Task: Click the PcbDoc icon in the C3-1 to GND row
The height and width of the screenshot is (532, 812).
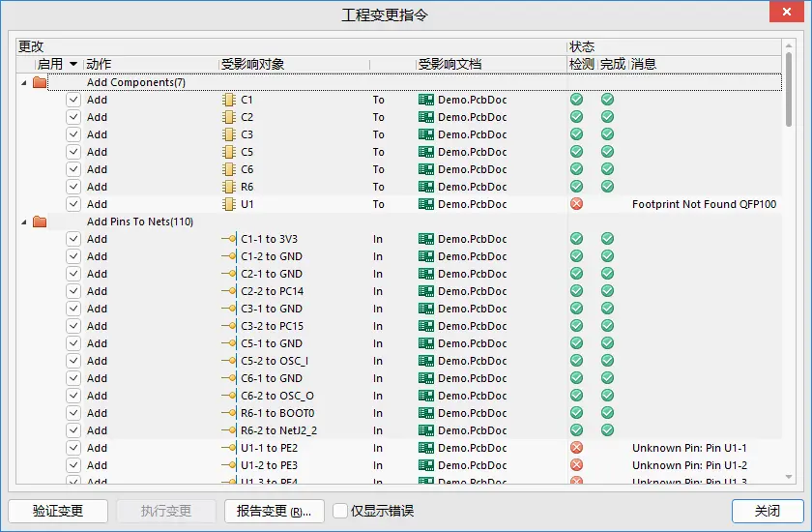Action: click(x=426, y=309)
